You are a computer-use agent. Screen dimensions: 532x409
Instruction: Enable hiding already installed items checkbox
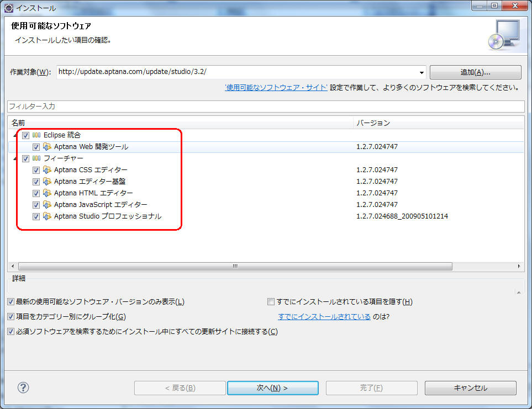271,302
